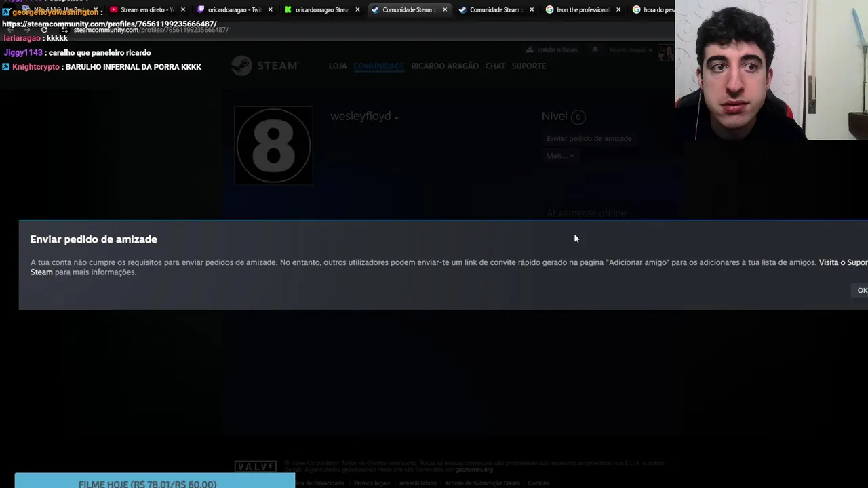Expand the Mais... dropdown
868x488 pixels.
560,155
